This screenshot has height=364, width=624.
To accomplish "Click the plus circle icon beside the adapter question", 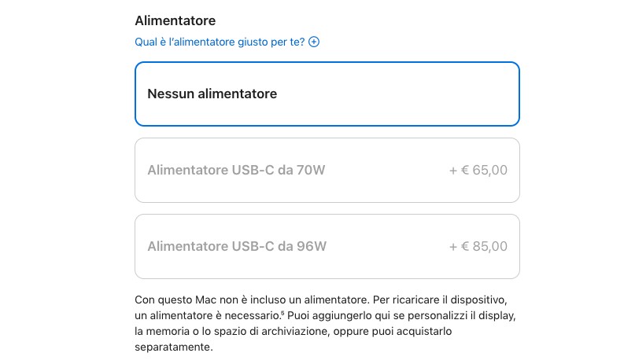I will (314, 42).
